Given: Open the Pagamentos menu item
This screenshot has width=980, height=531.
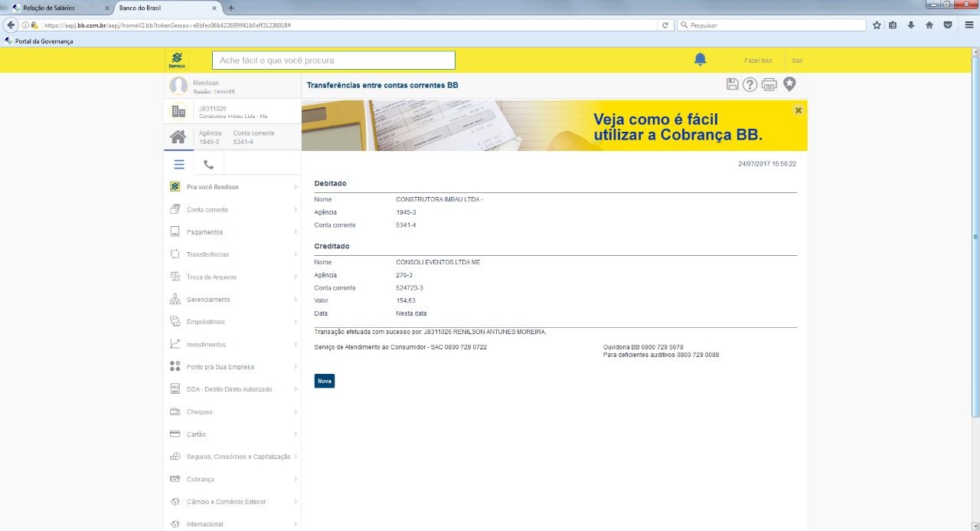Looking at the screenshot, I should pyautogui.click(x=233, y=231).
